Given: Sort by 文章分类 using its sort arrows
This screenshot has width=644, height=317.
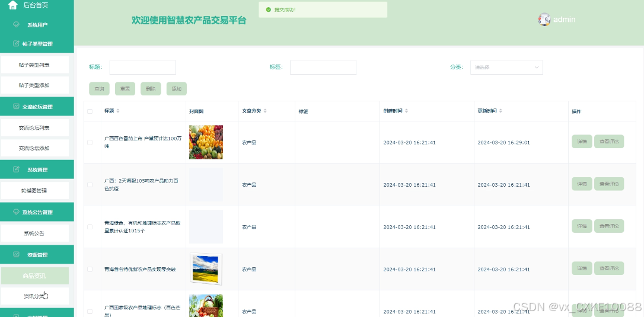Looking at the screenshot, I should pos(265,111).
